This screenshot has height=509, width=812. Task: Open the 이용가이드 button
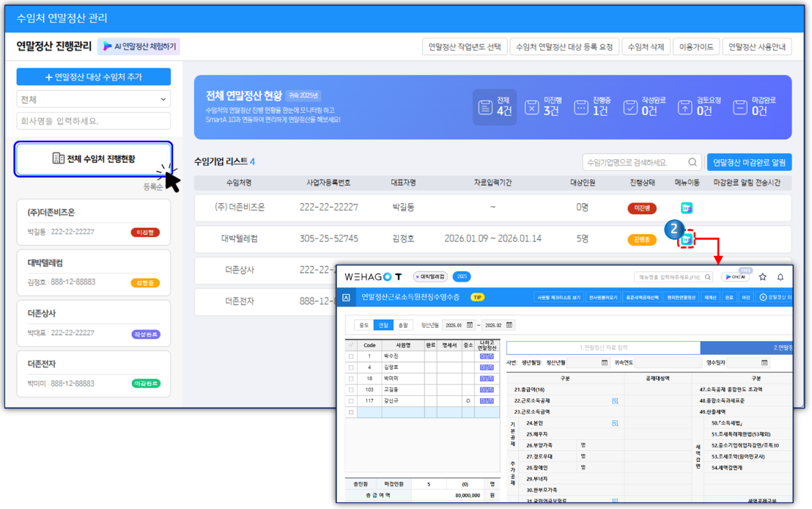(696, 47)
